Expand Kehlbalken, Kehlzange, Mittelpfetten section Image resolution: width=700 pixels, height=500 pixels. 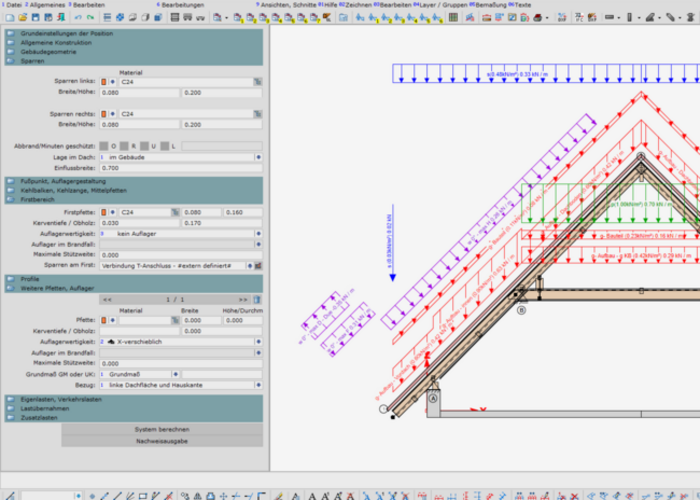133,190
